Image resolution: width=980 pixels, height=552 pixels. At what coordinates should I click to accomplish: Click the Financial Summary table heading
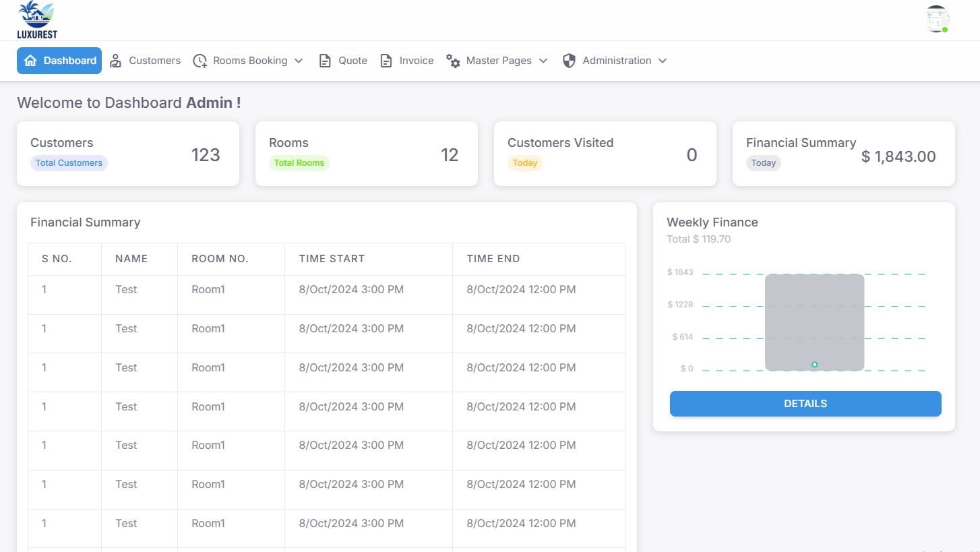point(86,222)
